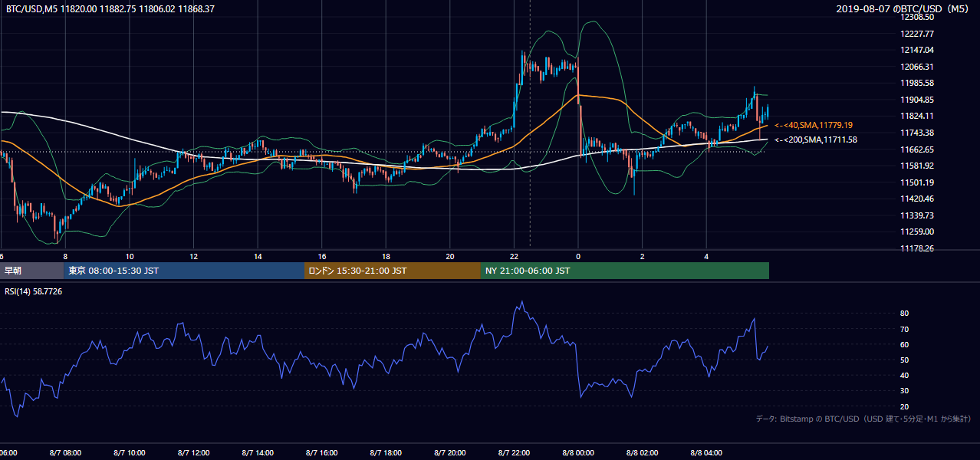Viewport: 980px width, 460px height.
Task: Click price axis label 11581.92
Action: pyautogui.click(x=917, y=166)
